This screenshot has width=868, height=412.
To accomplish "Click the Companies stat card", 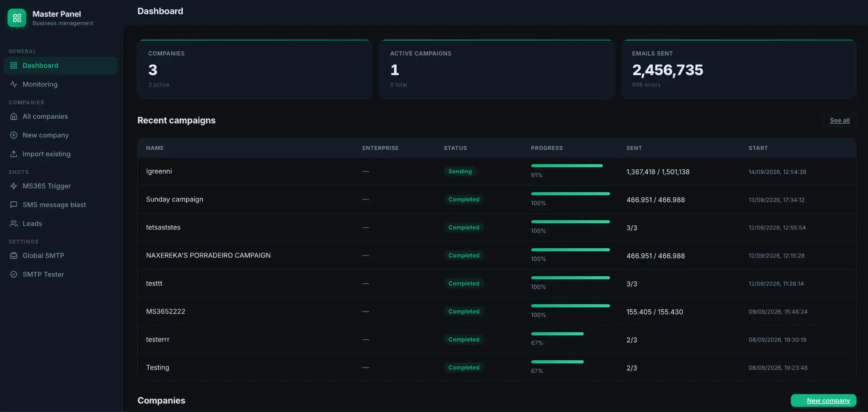I will click(x=255, y=69).
